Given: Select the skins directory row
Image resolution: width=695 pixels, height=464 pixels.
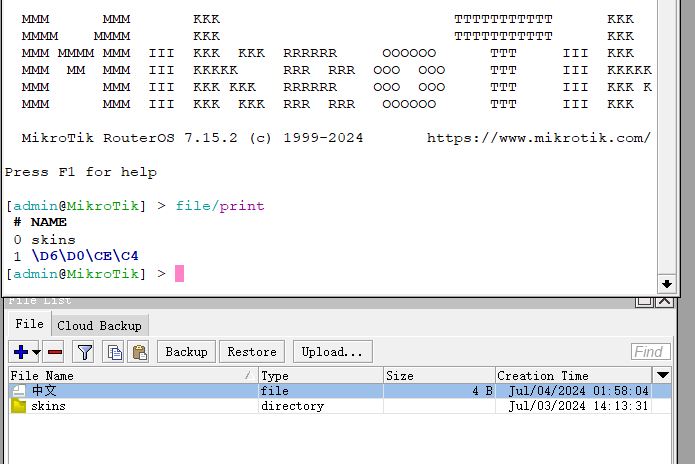Looking at the screenshot, I should 340,406.
